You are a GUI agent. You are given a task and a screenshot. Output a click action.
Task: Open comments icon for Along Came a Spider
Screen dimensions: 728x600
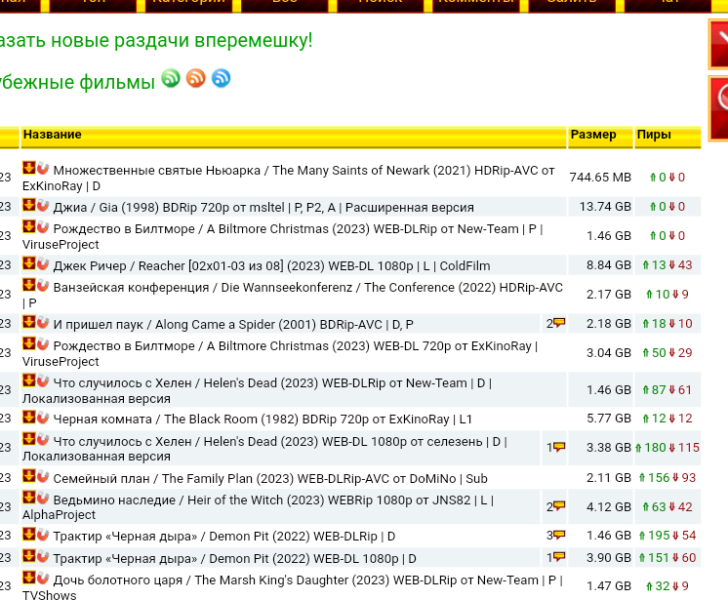tap(559, 322)
